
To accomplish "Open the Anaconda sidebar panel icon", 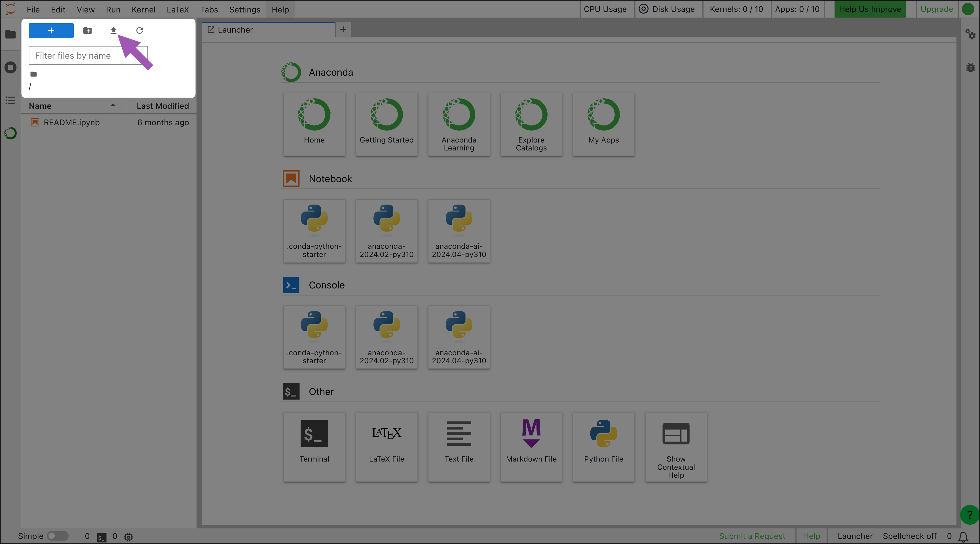I will [10, 133].
